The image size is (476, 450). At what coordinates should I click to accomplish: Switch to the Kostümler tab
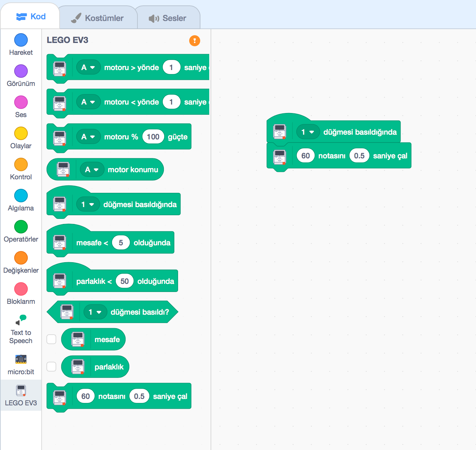click(x=98, y=18)
